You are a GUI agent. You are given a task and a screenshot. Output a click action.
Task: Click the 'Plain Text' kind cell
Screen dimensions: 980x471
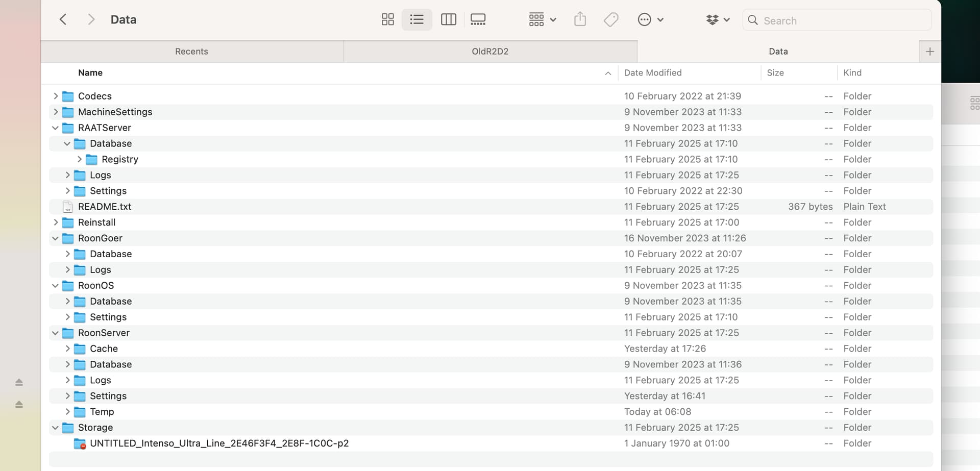pyautogui.click(x=865, y=207)
